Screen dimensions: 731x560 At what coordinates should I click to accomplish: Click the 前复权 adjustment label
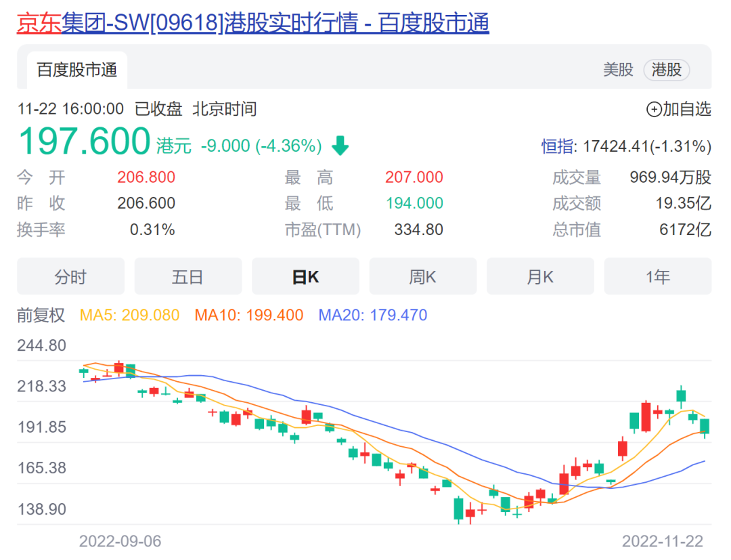(x=41, y=315)
